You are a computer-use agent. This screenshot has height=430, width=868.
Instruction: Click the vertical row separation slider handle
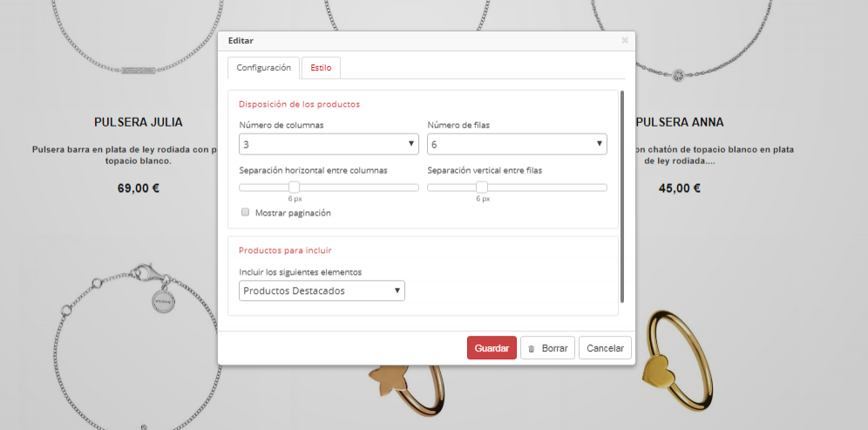pos(482,187)
